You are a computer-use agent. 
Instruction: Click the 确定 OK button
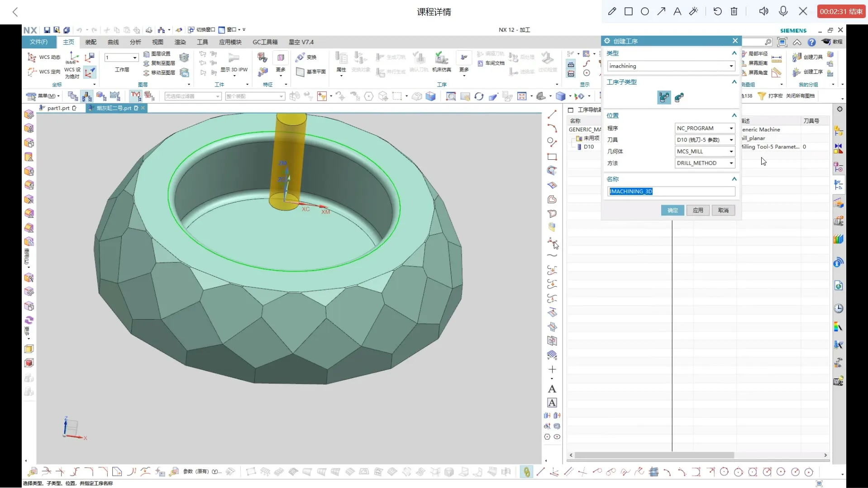[x=672, y=211]
